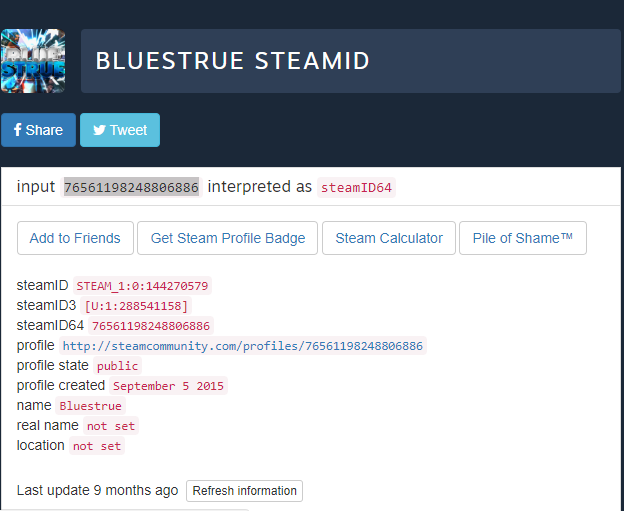This screenshot has height=511, width=624.
Task: Click the Last update 9 months ago text
Action: pyautogui.click(x=97, y=490)
